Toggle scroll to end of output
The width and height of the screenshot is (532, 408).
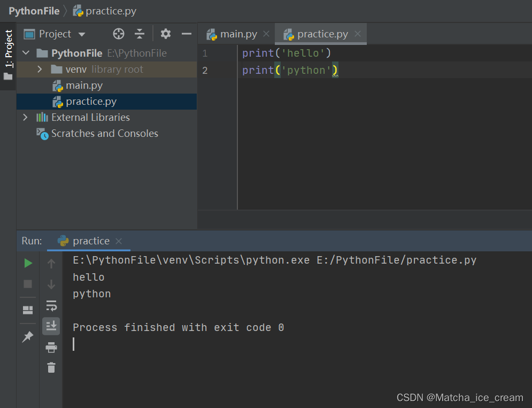pos(51,326)
